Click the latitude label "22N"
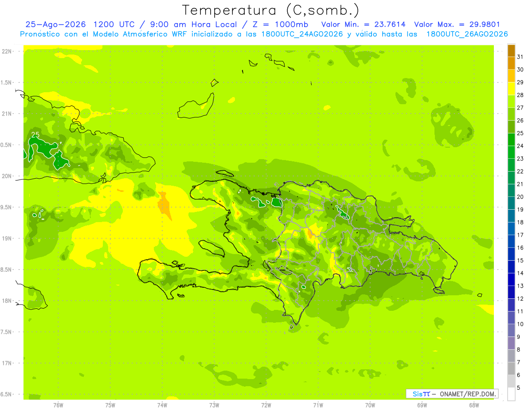The width and height of the screenshot is (532, 411). click(7, 51)
